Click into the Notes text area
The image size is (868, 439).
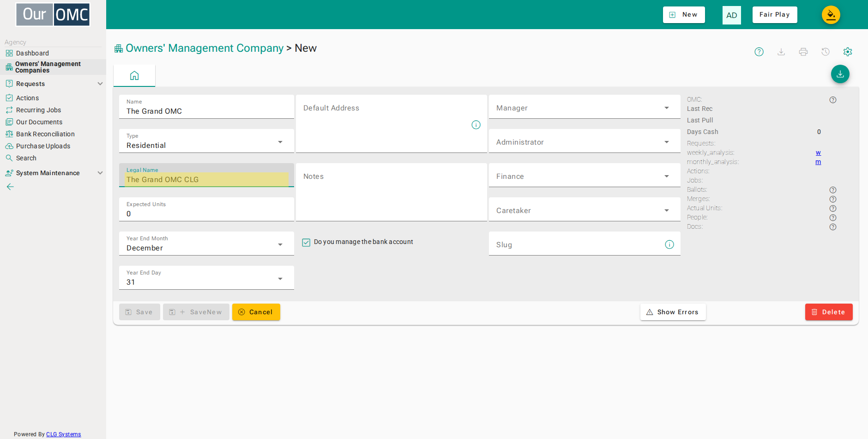click(392, 192)
